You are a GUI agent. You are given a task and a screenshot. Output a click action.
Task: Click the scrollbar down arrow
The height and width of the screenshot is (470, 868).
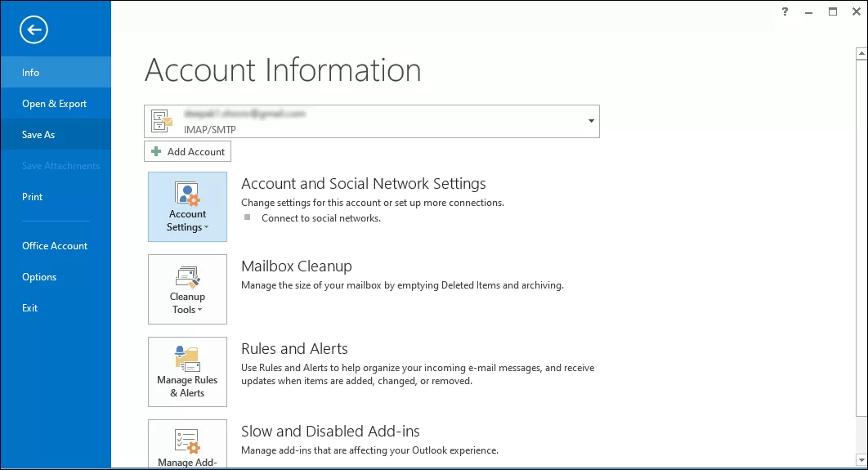pos(861,460)
